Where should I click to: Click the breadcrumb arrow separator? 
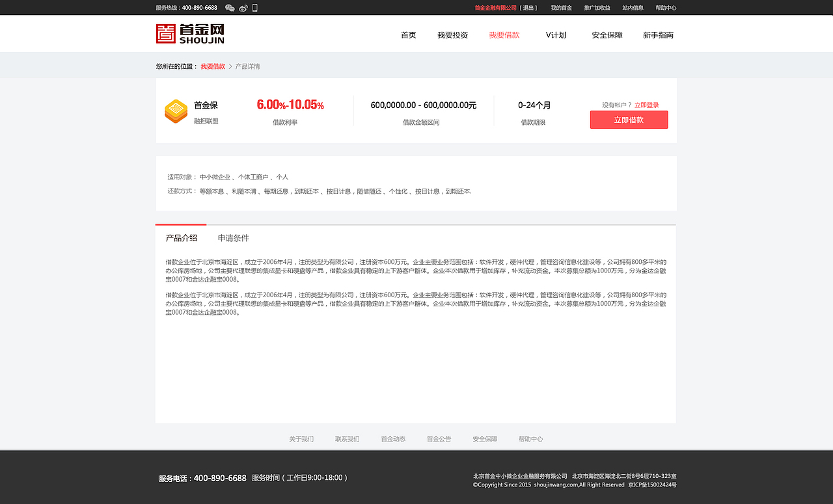coord(230,66)
